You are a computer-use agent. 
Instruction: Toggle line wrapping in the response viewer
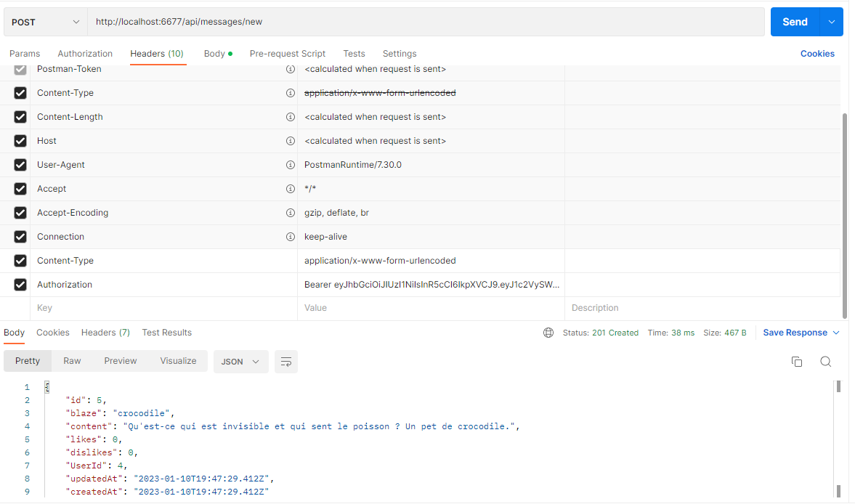click(285, 361)
